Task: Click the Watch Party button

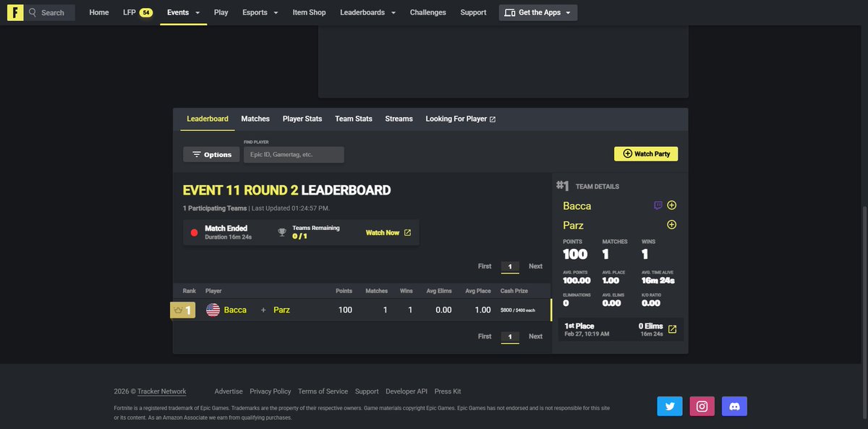Action: (646, 154)
